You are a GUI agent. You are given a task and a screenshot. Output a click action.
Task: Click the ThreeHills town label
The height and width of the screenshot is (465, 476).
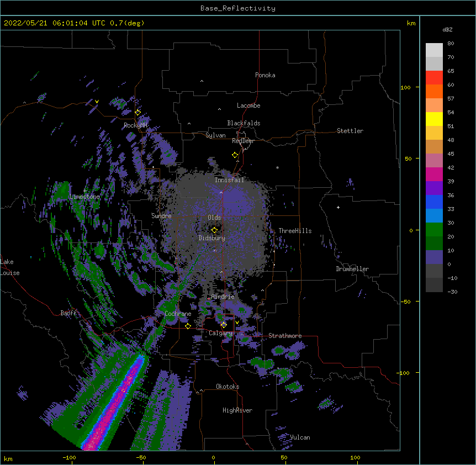point(295,231)
